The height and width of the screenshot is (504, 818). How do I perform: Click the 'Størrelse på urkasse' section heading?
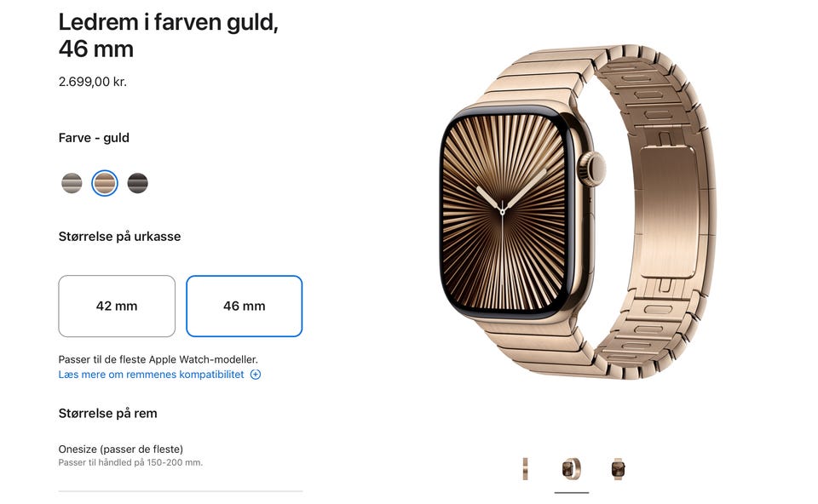pyautogui.click(x=119, y=237)
